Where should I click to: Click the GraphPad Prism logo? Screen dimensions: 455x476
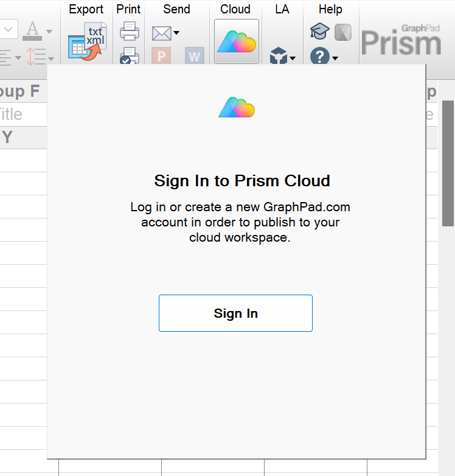(x=401, y=41)
